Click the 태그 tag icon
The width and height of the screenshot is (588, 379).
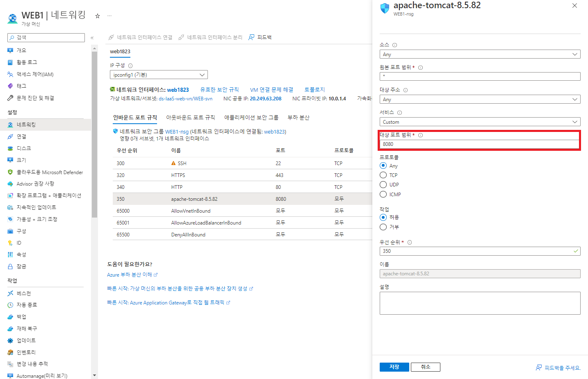(x=10, y=86)
